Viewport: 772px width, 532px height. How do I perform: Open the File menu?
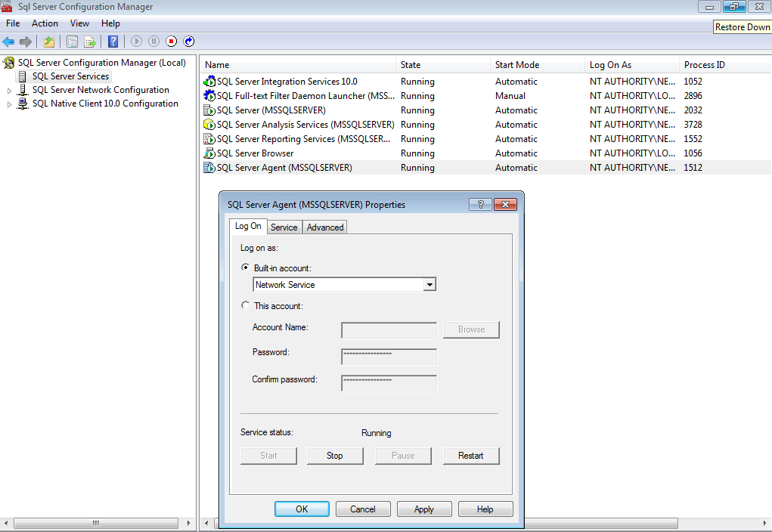coord(13,23)
